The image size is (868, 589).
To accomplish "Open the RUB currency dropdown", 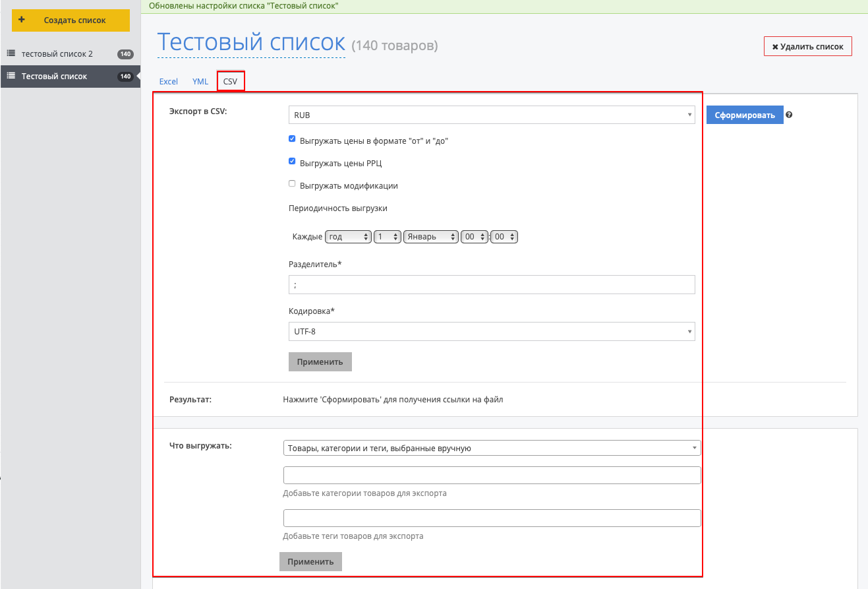I will click(x=491, y=115).
